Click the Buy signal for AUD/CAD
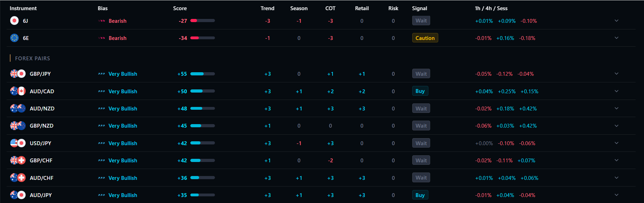The image size is (644, 203). click(x=420, y=91)
